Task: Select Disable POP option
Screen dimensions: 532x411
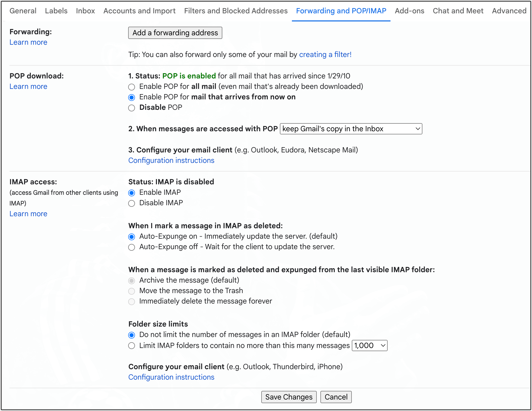Action: coord(132,108)
